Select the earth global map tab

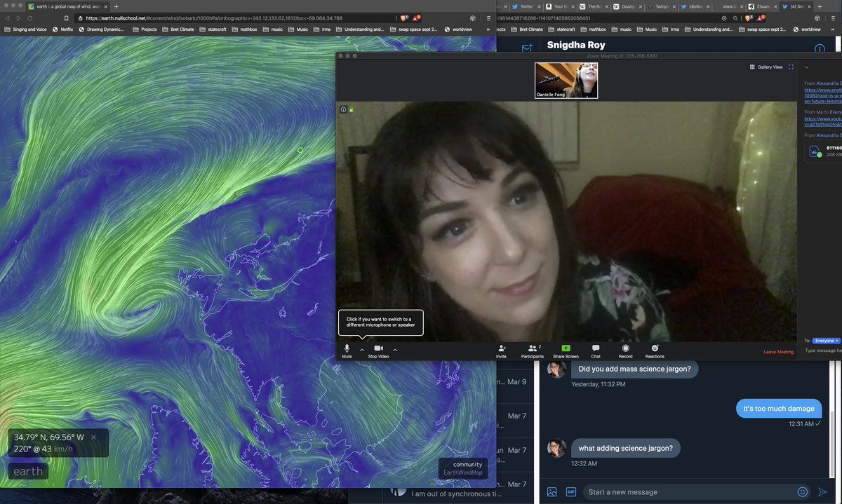[67, 6]
